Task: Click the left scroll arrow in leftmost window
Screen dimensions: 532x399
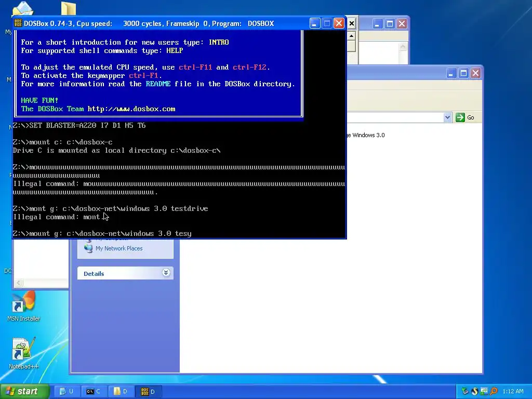Action: 19,283
